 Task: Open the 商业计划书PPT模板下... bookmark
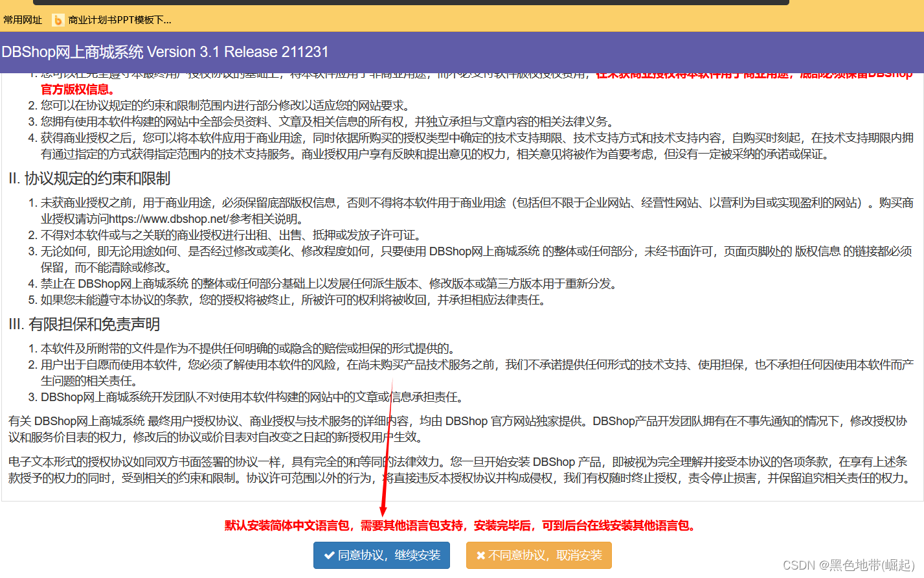[120, 20]
